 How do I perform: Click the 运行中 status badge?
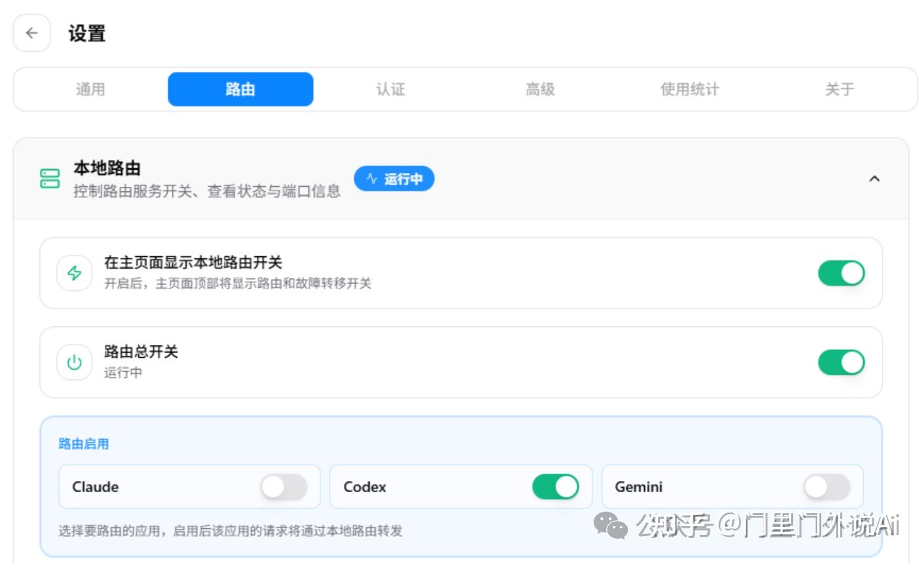pos(394,178)
